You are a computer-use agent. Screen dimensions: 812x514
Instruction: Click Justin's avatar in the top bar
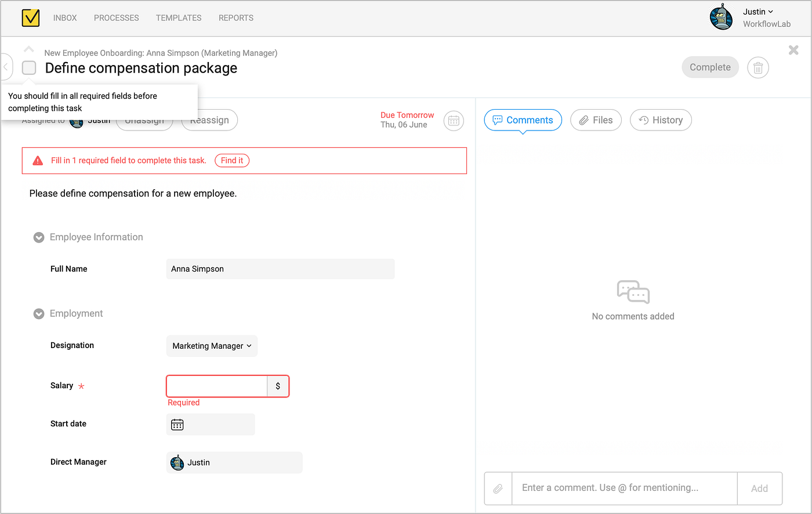point(721,17)
